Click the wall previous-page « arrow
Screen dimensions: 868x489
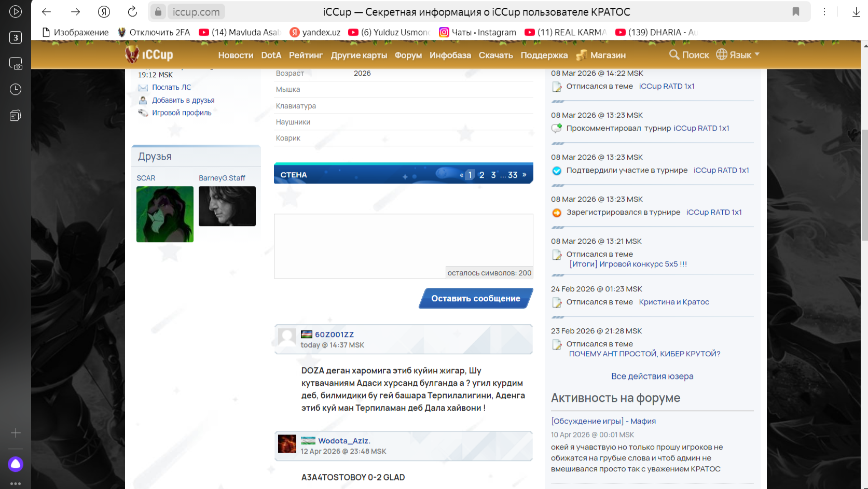tap(461, 175)
